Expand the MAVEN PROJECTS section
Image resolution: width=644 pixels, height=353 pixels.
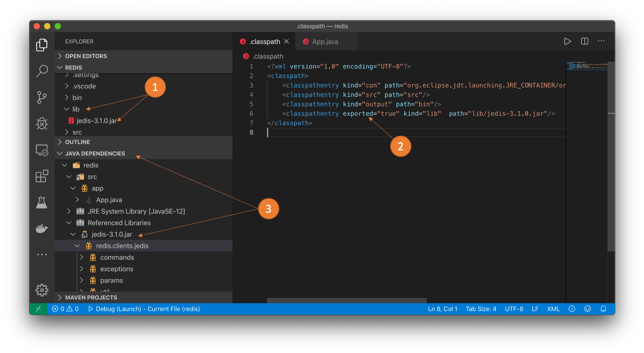click(x=91, y=298)
